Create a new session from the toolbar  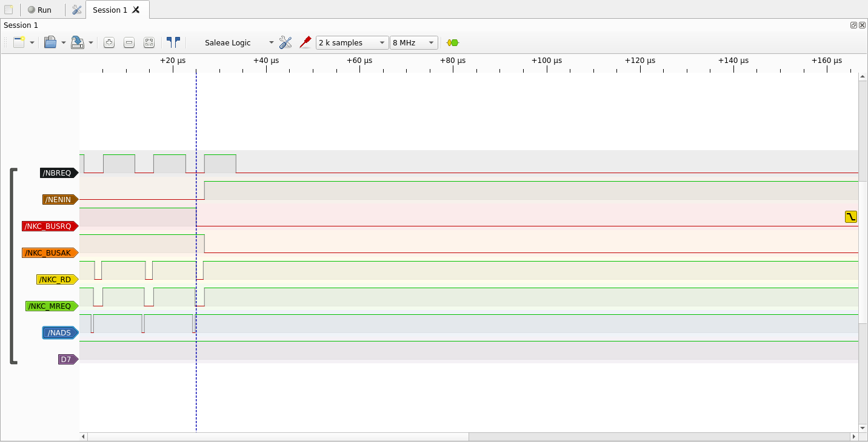point(19,42)
